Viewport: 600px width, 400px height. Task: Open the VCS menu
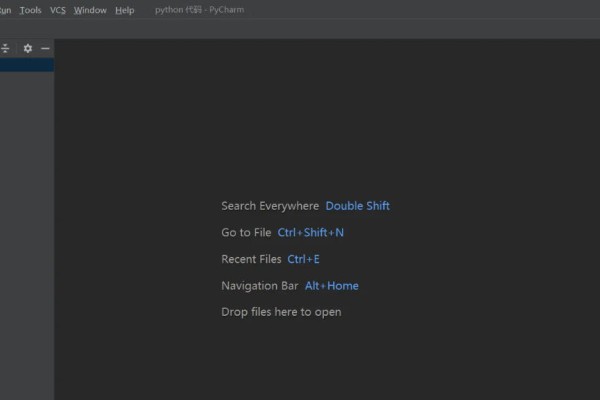coord(58,10)
